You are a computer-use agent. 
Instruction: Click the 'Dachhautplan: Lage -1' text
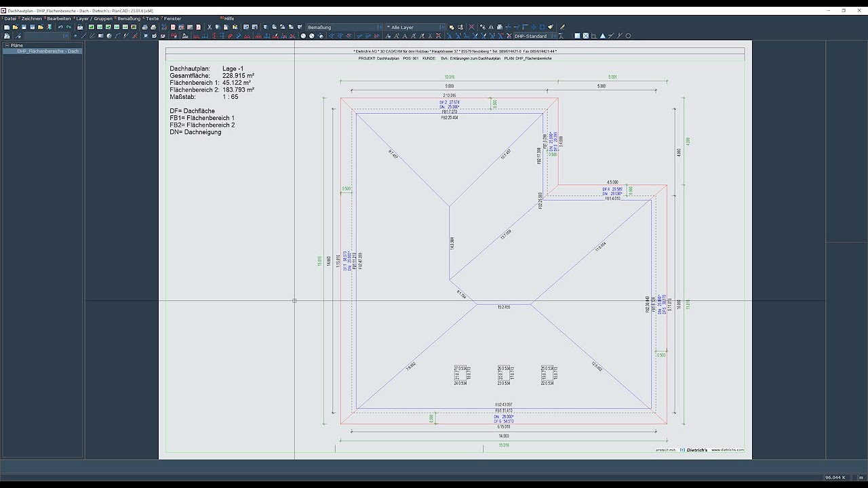click(x=207, y=68)
